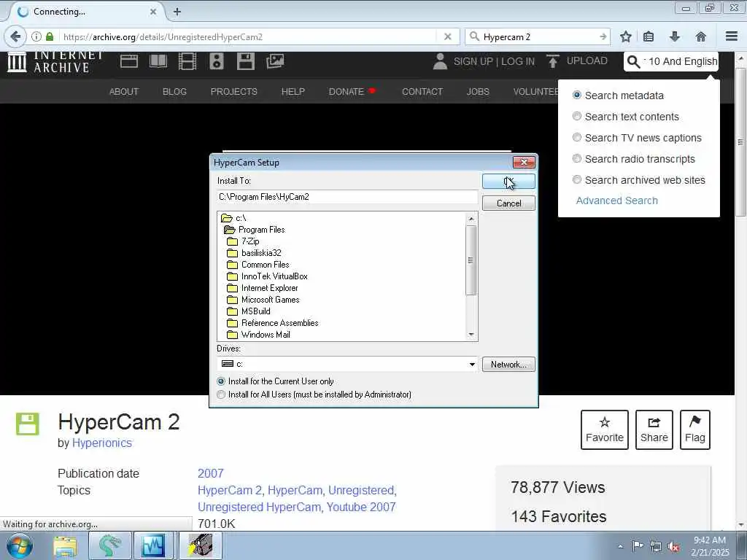Screen dimensions: 747x560
Task: Open the downloads arrow icon
Action: pyautogui.click(x=674, y=36)
